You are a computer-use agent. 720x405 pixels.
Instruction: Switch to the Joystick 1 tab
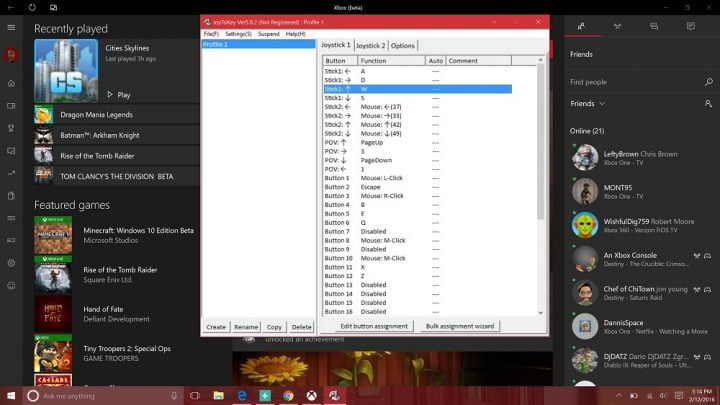(x=336, y=45)
